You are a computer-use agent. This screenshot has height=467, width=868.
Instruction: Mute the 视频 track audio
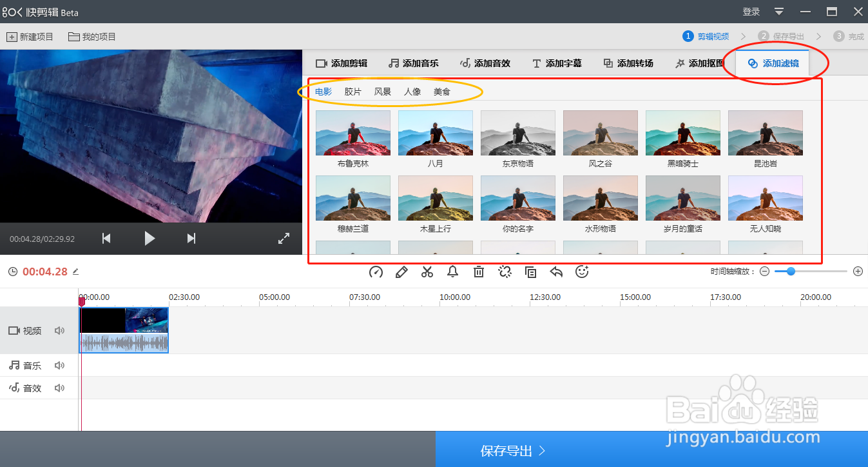(59, 330)
